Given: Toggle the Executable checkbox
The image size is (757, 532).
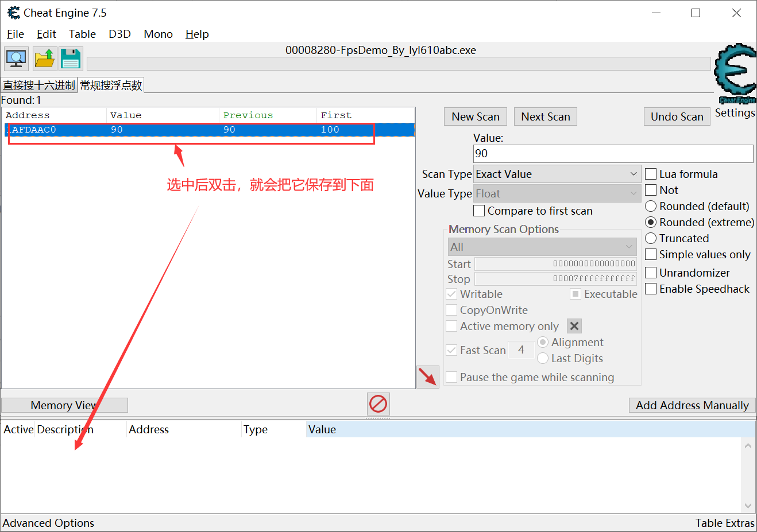Looking at the screenshot, I should coord(576,294).
